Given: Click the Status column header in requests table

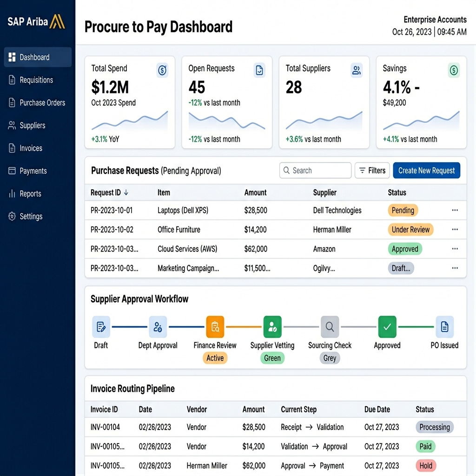Looking at the screenshot, I should pos(397,192).
